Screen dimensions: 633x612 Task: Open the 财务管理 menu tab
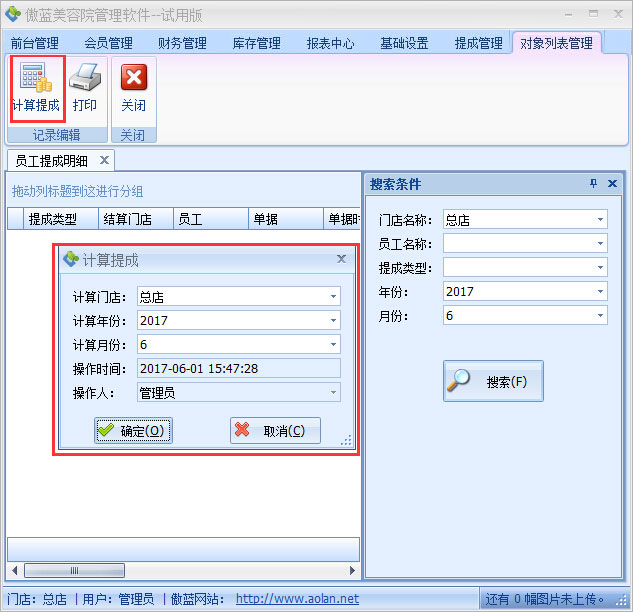pos(182,43)
